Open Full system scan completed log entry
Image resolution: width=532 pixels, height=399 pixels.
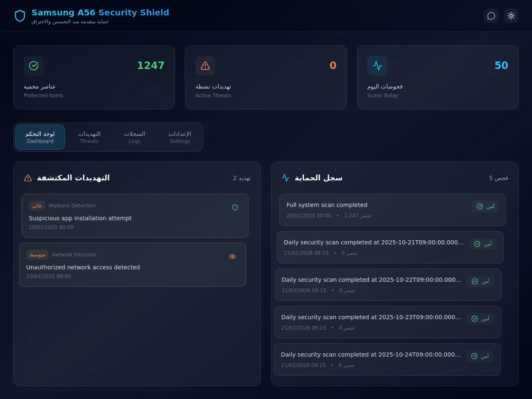[x=393, y=210]
